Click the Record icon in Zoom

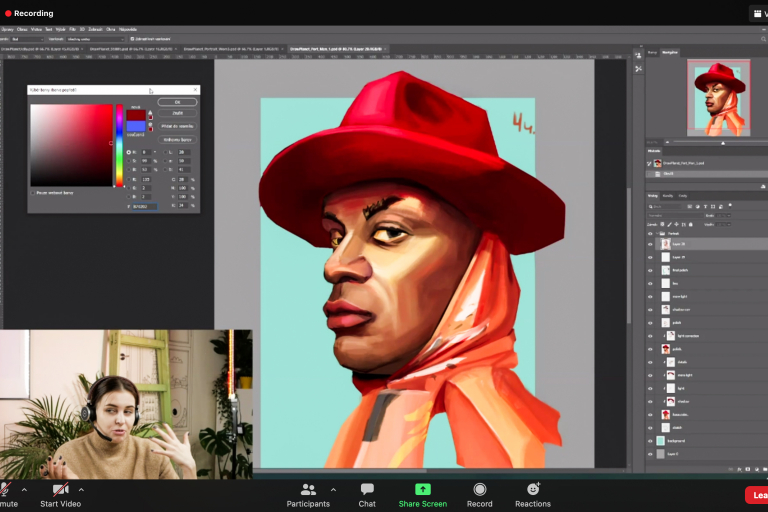pos(480,489)
